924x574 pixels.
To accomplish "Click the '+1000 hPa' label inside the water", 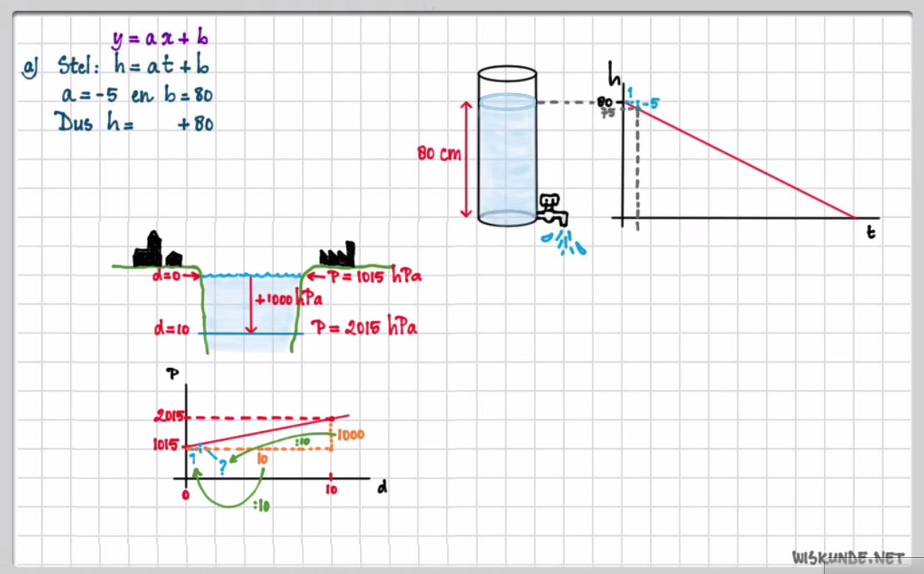I will click(288, 300).
